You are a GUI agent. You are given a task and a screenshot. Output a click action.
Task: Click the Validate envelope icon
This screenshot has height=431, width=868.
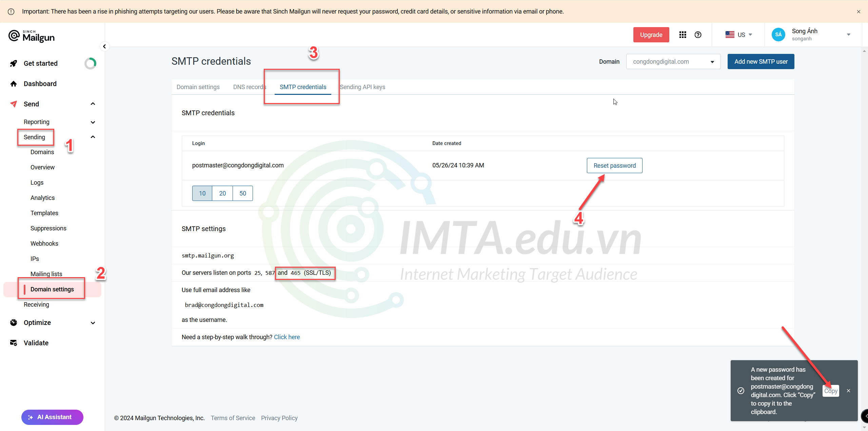[14, 343]
